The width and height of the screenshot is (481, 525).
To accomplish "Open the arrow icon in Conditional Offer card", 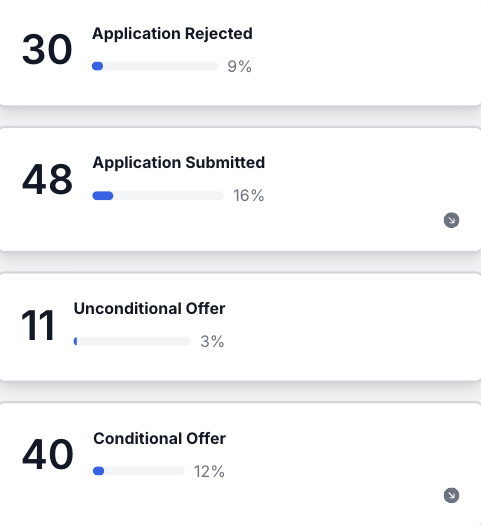I will tap(451, 495).
